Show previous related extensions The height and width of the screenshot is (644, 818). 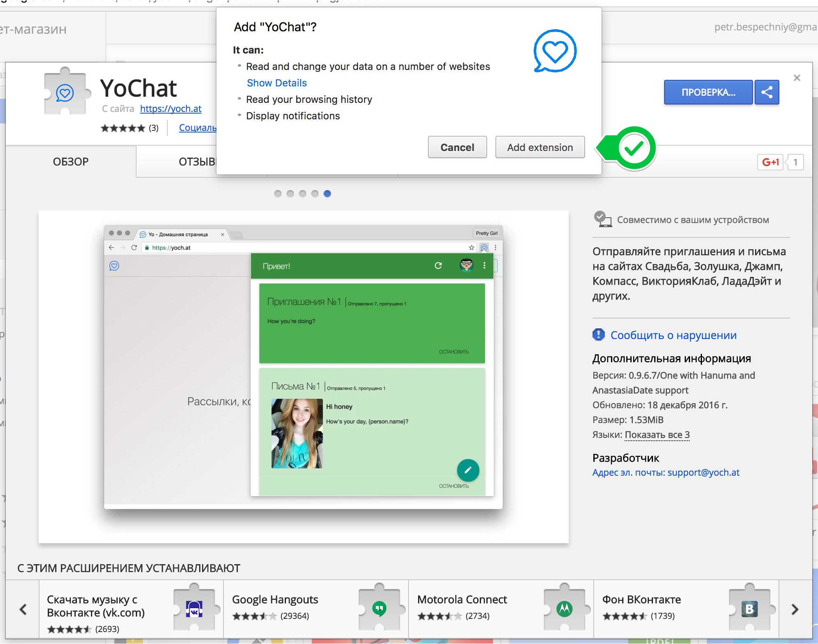click(x=23, y=609)
